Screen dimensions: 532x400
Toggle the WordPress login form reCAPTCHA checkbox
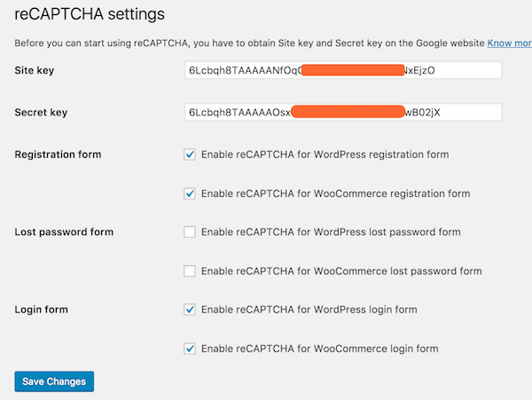[190, 310]
